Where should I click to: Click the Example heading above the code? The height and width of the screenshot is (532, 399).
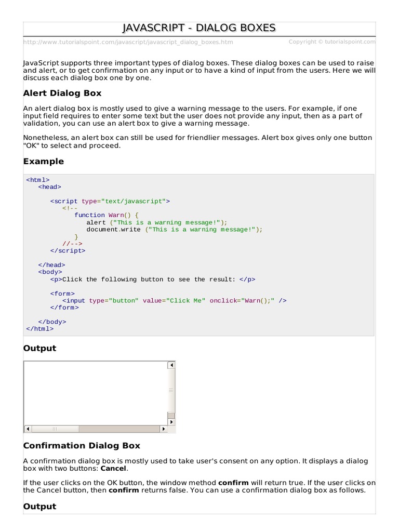click(x=44, y=162)
